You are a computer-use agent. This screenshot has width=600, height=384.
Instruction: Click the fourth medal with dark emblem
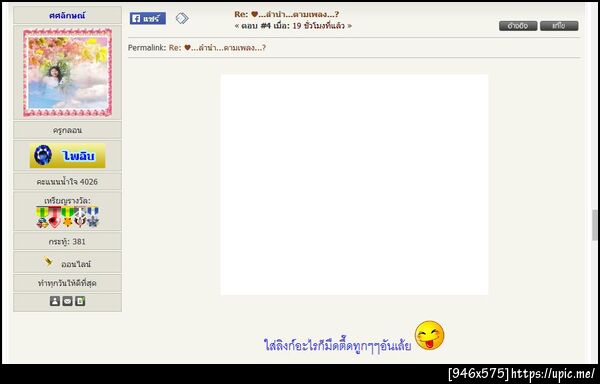[x=80, y=217]
